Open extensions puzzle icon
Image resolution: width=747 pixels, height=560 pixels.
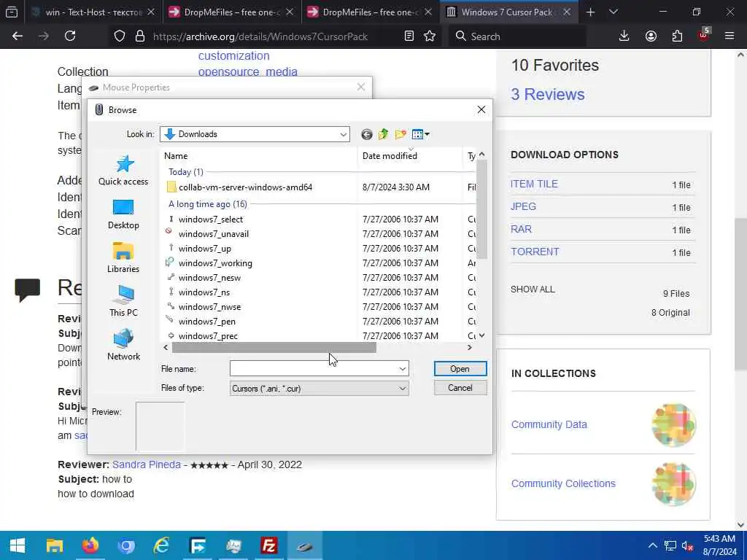677,36
